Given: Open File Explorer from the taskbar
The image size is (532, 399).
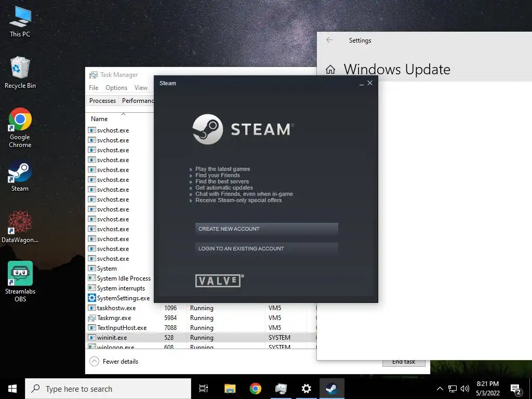Looking at the screenshot, I should [x=230, y=389].
